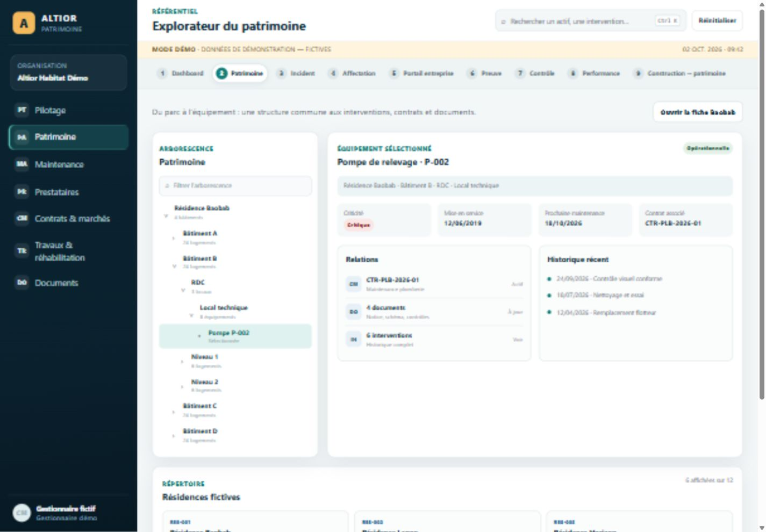Screen dimensions: 766x532
Task: Select the Performance step tab
Action: pos(595,73)
